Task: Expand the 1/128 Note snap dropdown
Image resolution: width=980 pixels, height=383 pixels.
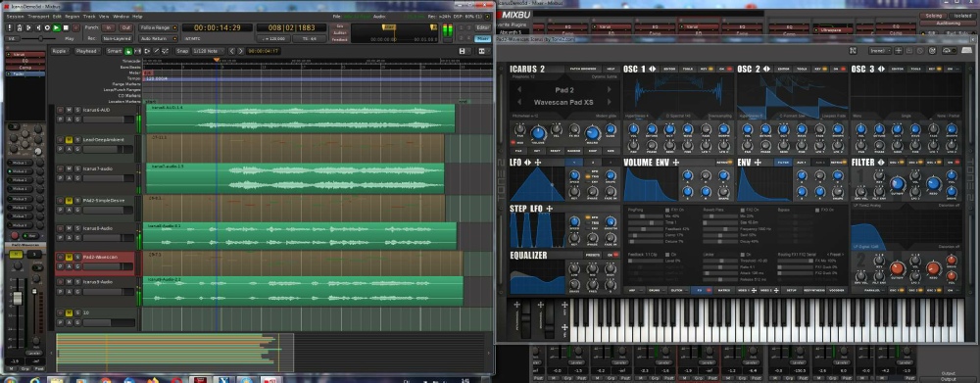Action: tap(208, 51)
